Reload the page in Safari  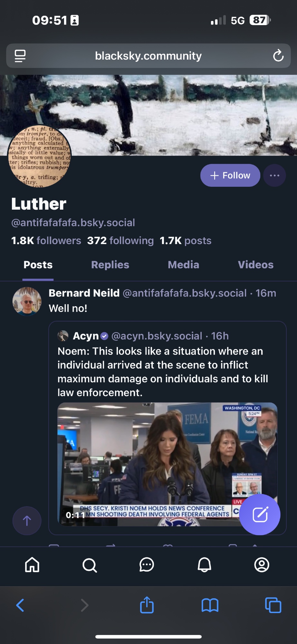[278, 56]
